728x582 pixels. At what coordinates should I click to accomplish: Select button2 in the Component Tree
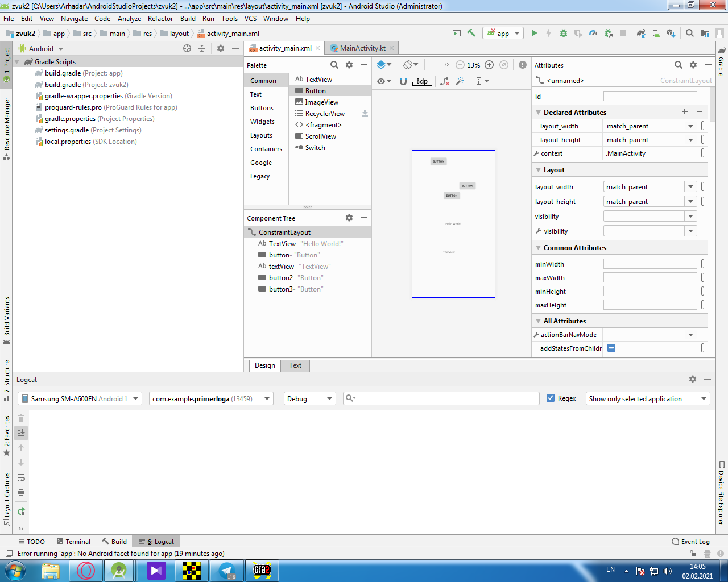[308, 278]
